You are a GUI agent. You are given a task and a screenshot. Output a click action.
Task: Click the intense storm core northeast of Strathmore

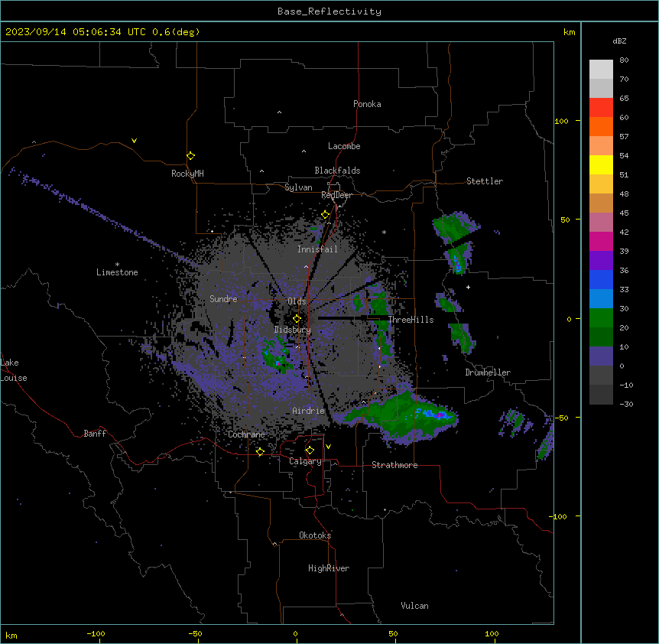click(438, 415)
